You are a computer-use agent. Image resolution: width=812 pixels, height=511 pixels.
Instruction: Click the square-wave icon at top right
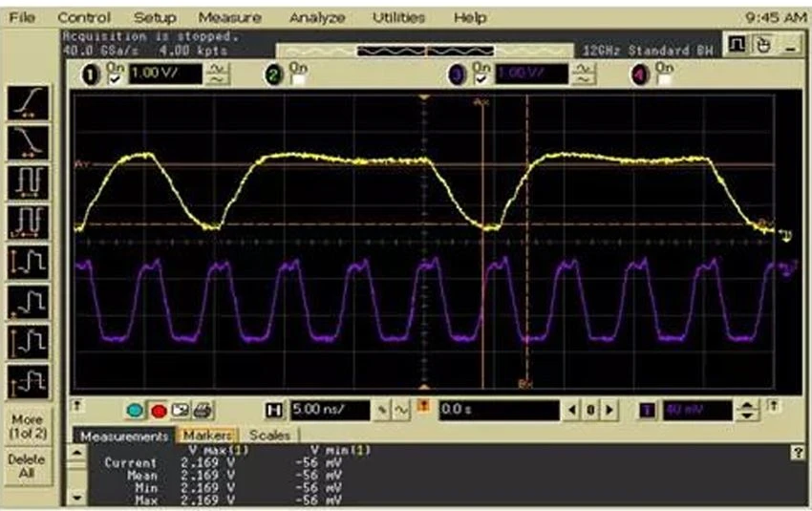point(737,45)
